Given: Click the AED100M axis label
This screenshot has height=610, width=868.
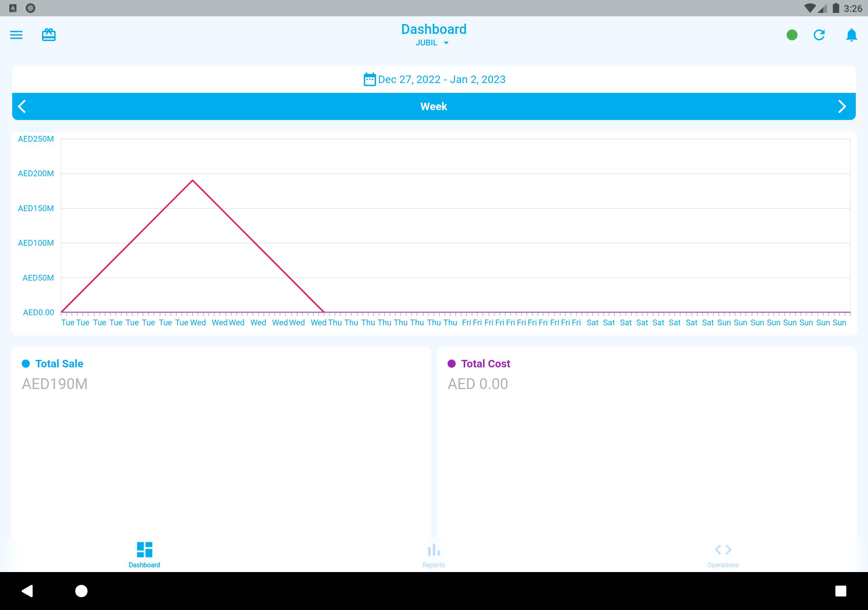Looking at the screenshot, I should (x=36, y=243).
